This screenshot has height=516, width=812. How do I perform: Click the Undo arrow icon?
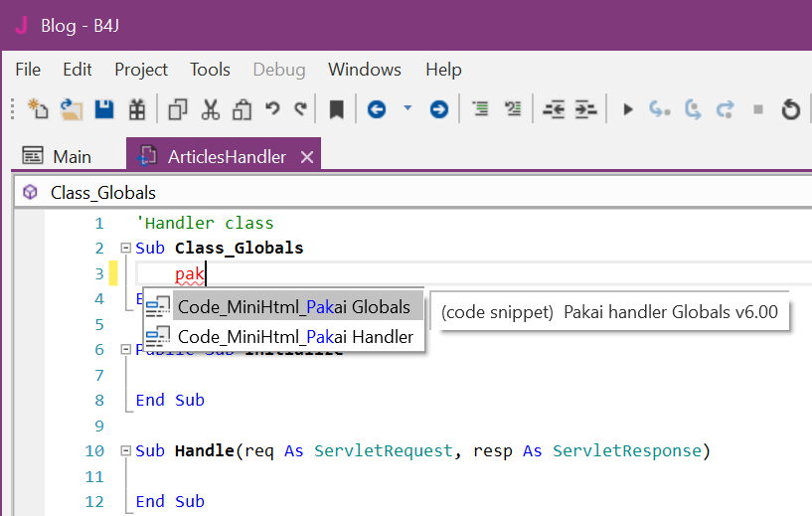click(x=272, y=108)
